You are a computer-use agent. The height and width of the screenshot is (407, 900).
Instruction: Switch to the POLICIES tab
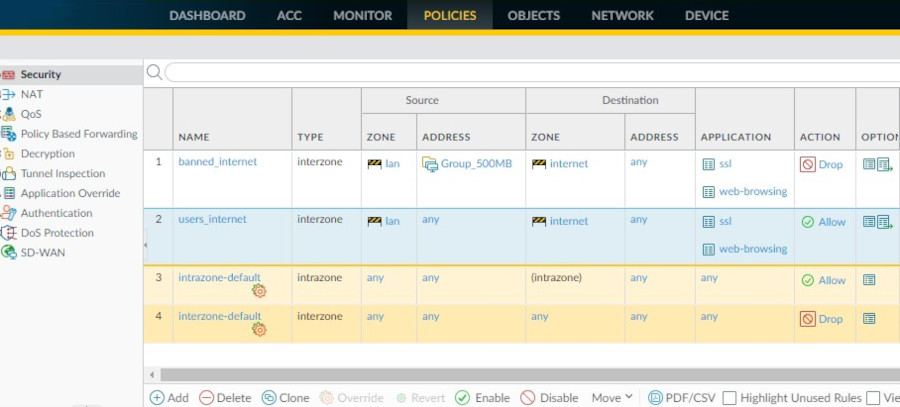point(450,15)
